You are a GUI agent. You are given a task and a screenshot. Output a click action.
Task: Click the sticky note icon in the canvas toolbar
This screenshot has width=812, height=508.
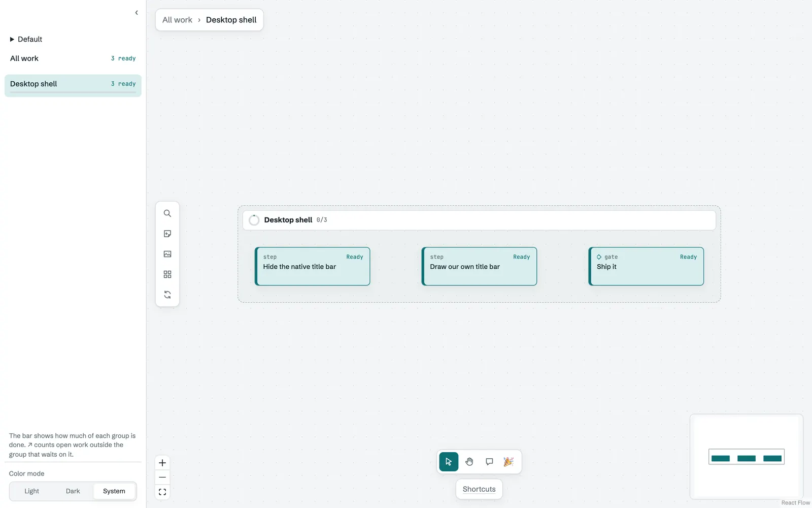click(167, 234)
